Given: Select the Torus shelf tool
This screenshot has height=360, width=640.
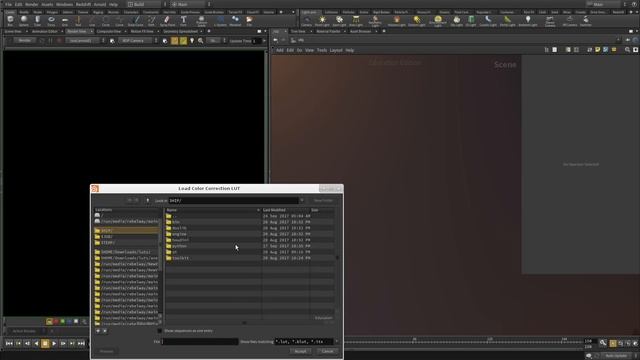Looking at the screenshot, I should click(x=51, y=21).
